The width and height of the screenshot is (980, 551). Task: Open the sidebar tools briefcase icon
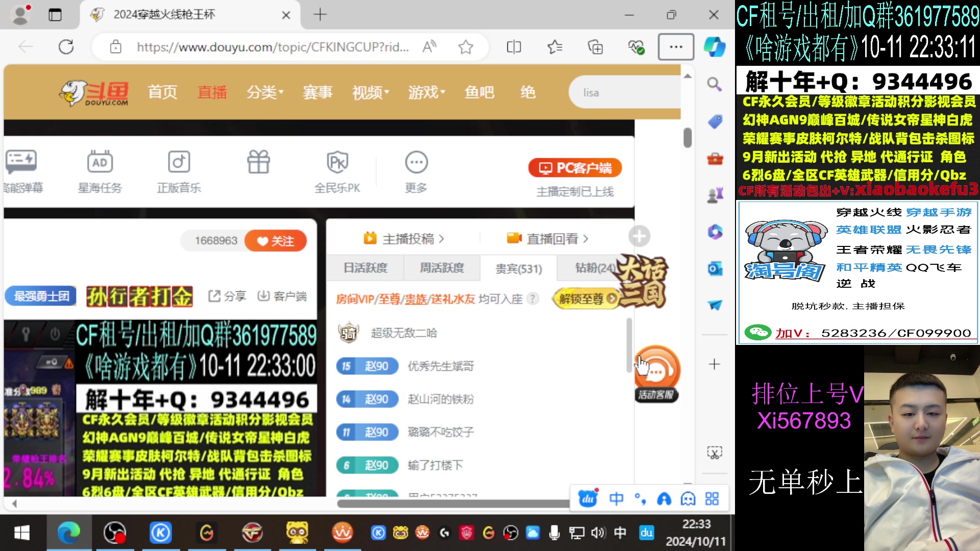coord(715,159)
